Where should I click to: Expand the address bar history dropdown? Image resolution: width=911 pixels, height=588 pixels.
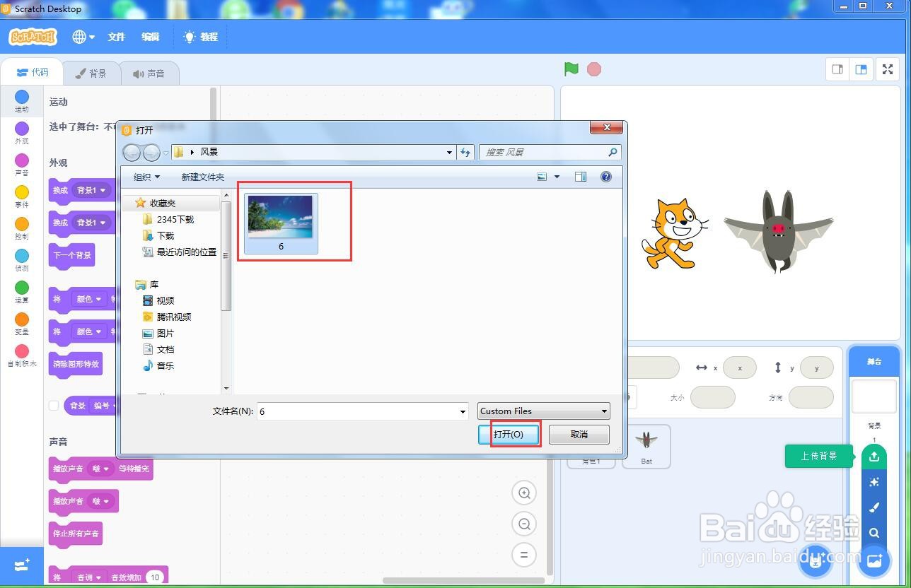click(449, 152)
